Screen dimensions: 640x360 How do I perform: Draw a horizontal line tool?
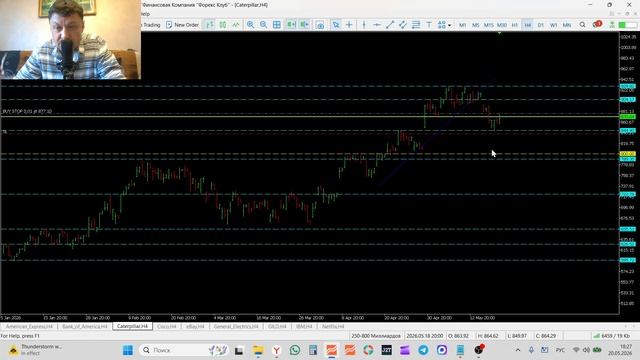(x=377, y=25)
